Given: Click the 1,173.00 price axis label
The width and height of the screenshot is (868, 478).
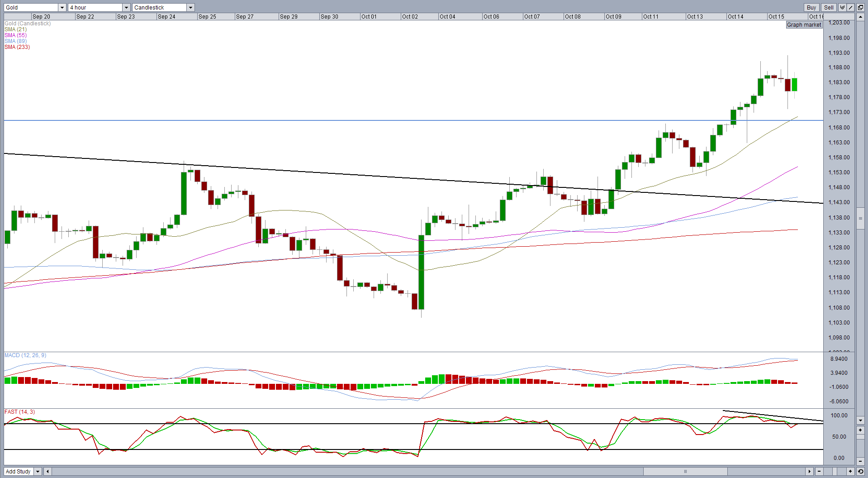Looking at the screenshot, I should [839, 112].
